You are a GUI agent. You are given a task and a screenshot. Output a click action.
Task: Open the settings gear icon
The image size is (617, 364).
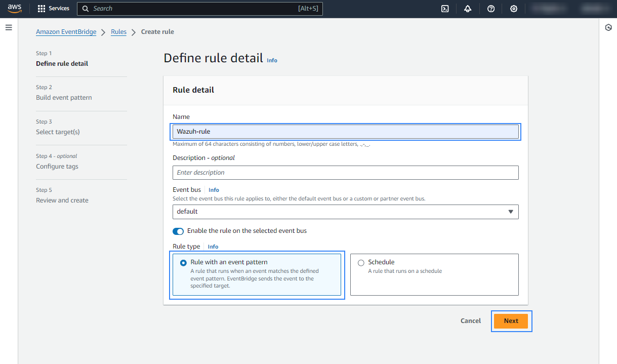pos(514,9)
